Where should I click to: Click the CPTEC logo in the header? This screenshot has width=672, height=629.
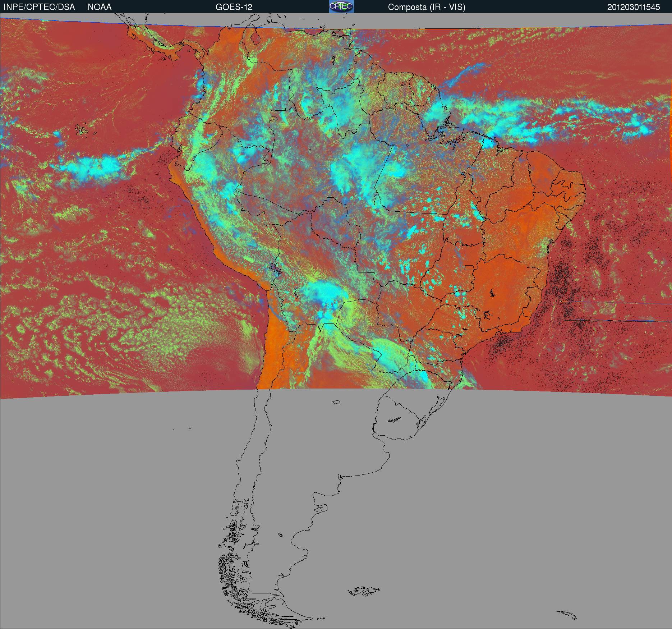point(341,6)
